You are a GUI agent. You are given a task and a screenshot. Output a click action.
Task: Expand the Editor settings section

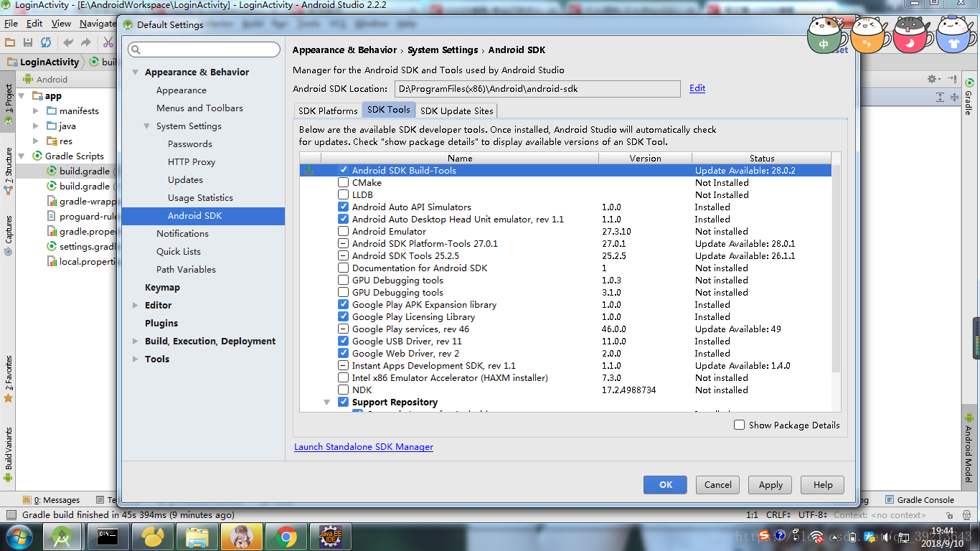click(136, 305)
